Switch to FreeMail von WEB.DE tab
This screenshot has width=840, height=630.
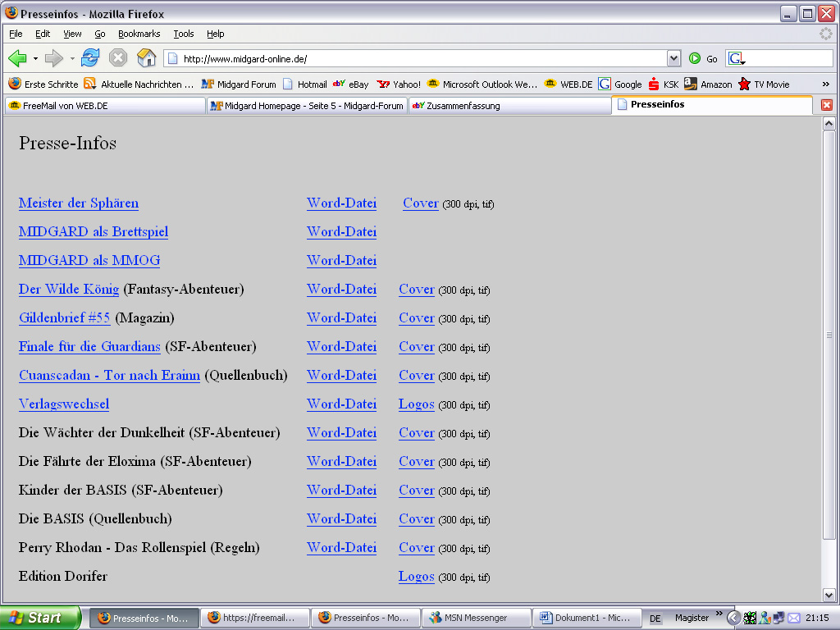click(x=105, y=106)
